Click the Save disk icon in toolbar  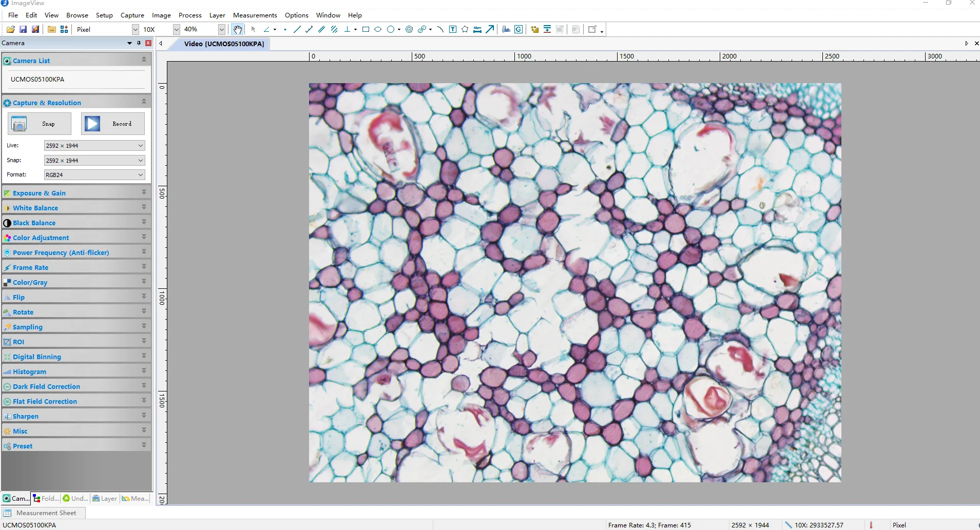[x=23, y=30]
